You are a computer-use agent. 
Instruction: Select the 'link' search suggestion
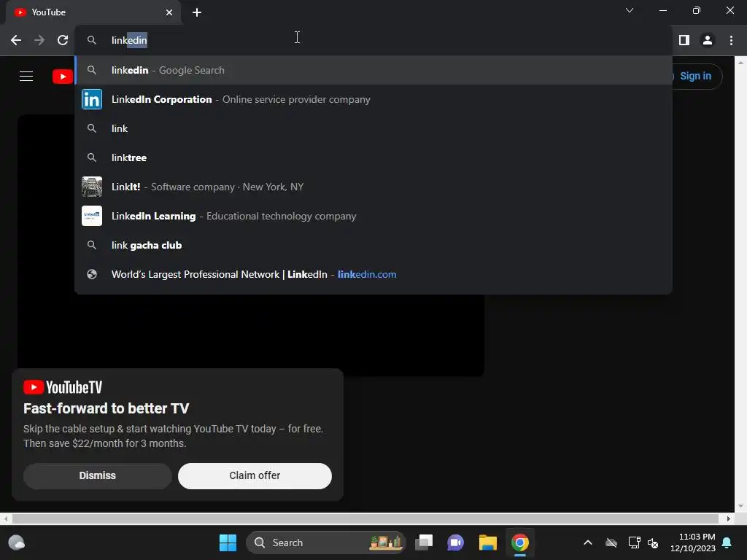point(373,128)
